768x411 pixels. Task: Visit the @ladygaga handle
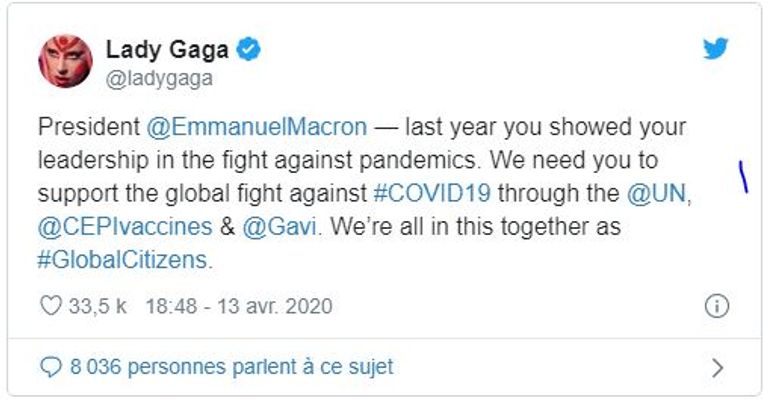pyautogui.click(x=159, y=79)
